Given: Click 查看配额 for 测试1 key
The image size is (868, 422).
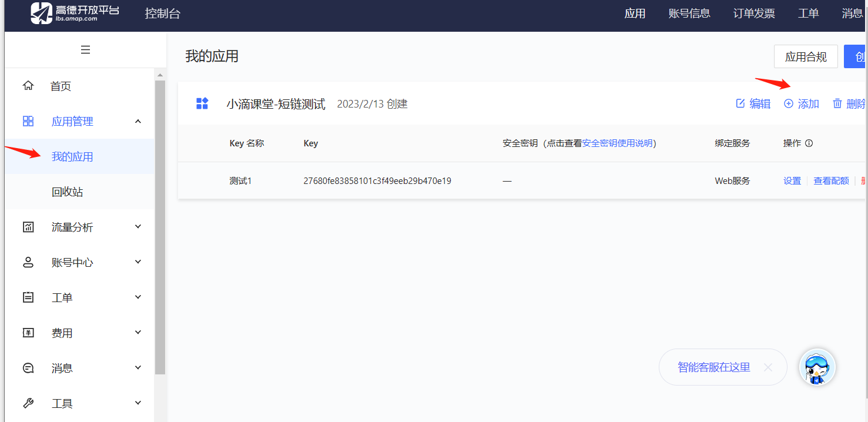Looking at the screenshot, I should click(x=831, y=180).
